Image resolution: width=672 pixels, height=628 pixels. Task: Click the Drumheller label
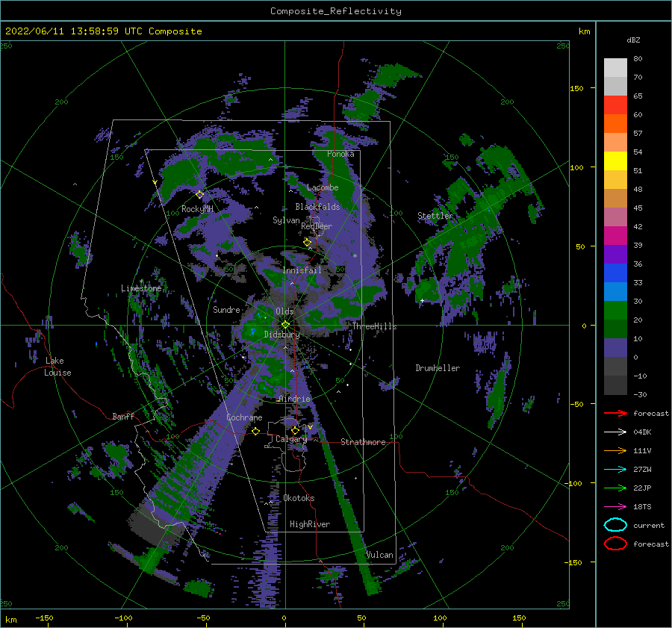pos(438,368)
